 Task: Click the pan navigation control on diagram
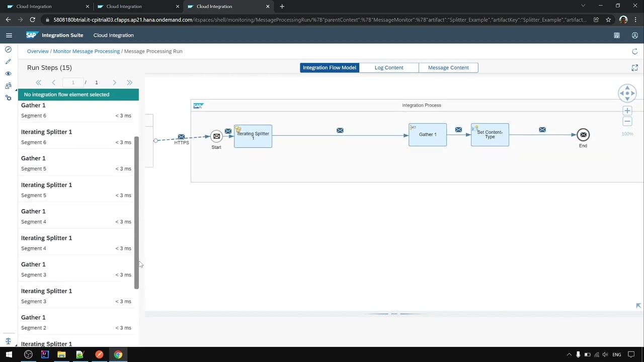tap(627, 93)
